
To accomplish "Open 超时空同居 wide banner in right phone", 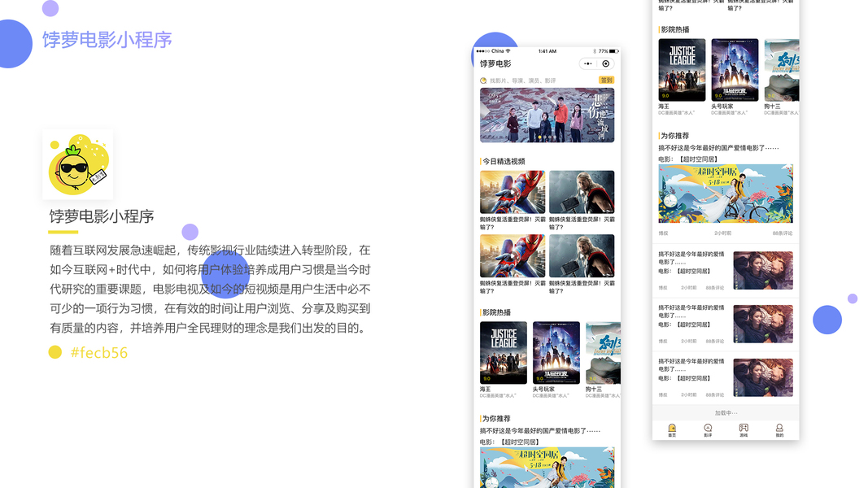I will tap(726, 194).
